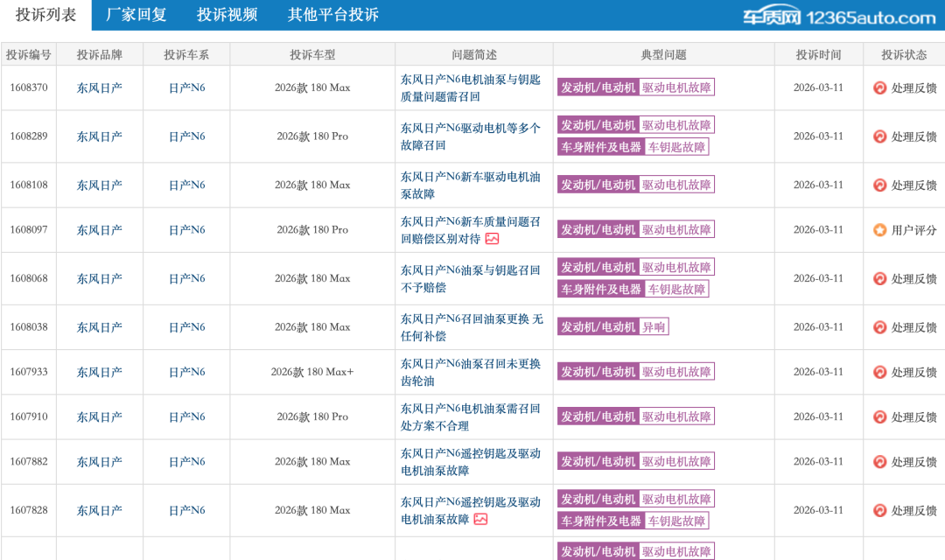Screen dimensions: 945x560
Task: Click the image icon in complaint 1608097 description
Action: [x=493, y=239]
